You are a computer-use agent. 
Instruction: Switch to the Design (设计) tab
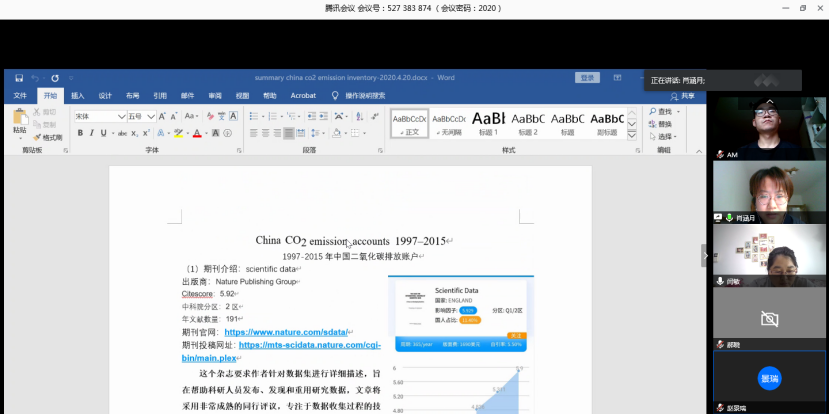click(105, 96)
